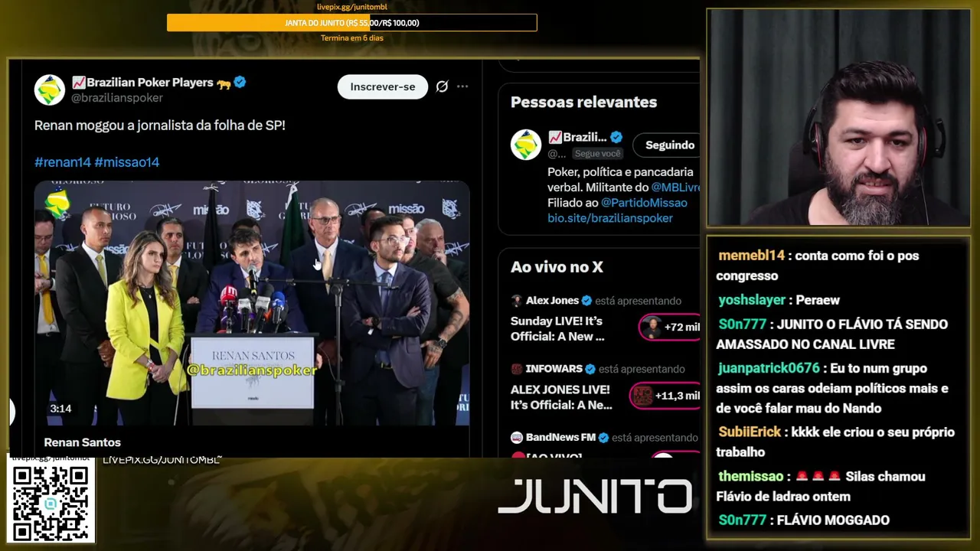Click the INFOWARS channel icon
Screen dimensions: 980x551
(x=517, y=369)
